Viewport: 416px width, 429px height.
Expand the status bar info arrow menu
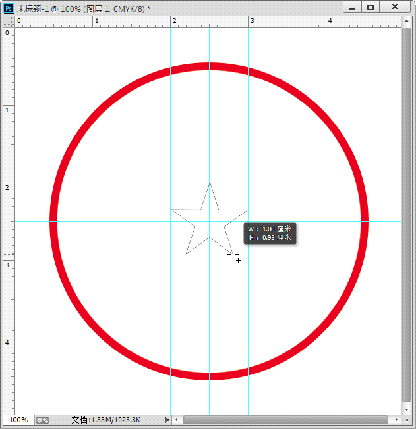point(167,420)
